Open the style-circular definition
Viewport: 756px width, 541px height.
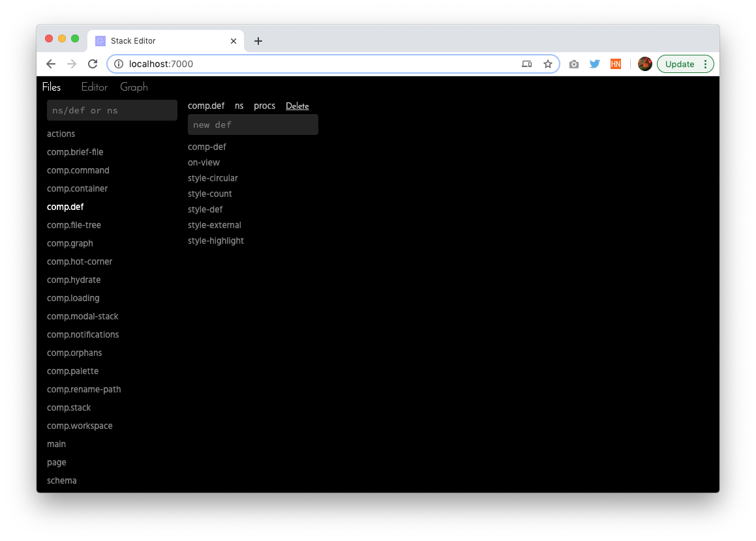click(x=213, y=178)
